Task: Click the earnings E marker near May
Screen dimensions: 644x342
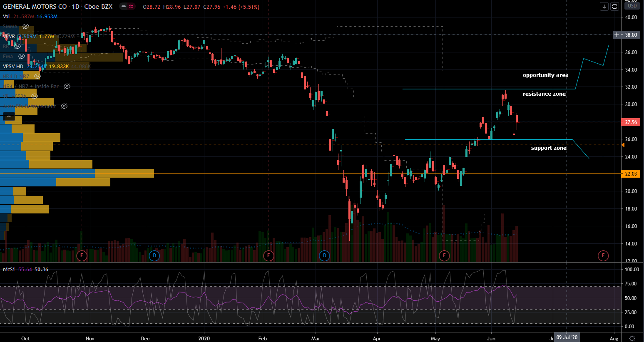Action: 444,255
